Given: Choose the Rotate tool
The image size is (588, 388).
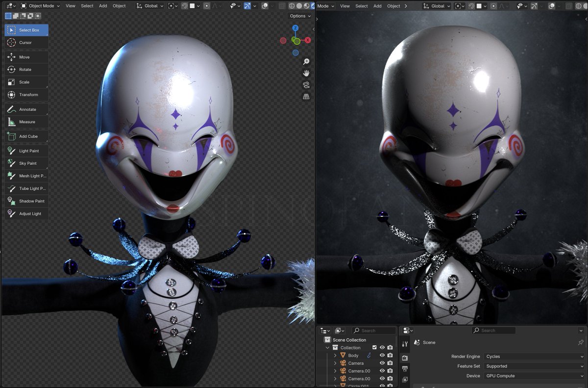Looking at the screenshot, I should [26, 70].
